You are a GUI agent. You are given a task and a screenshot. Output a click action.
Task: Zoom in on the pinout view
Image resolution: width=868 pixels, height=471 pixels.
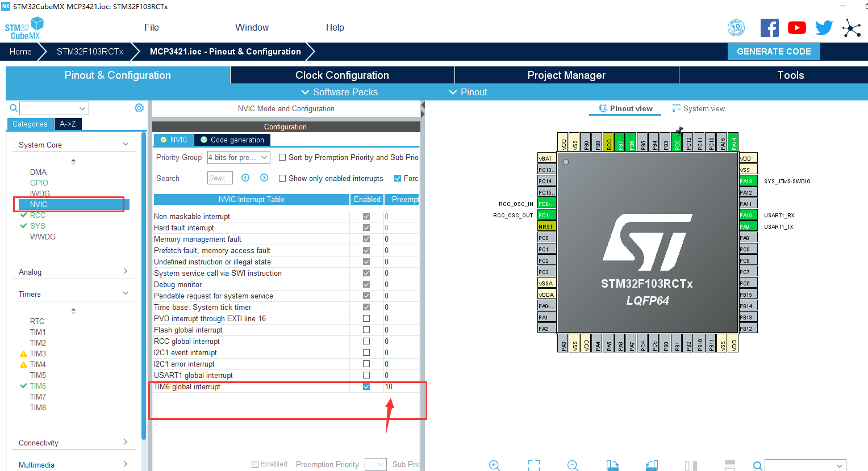click(494, 465)
